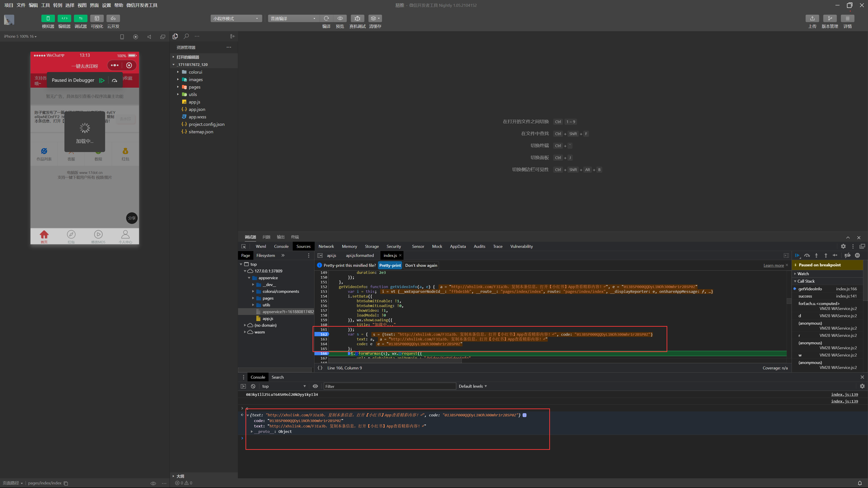
Task: Switch to the Network tab
Action: pyautogui.click(x=326, y=246)
